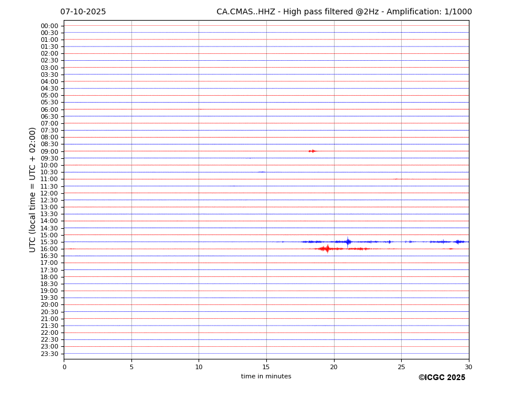Click the 30 tick on the x-axis
This screenshot has width=532, height=399.
coord(468,367)
